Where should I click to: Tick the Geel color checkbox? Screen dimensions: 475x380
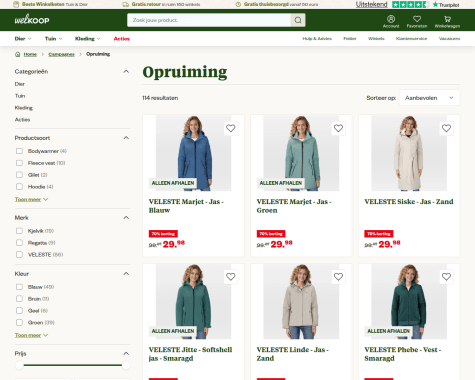click(x=19, y=311)
